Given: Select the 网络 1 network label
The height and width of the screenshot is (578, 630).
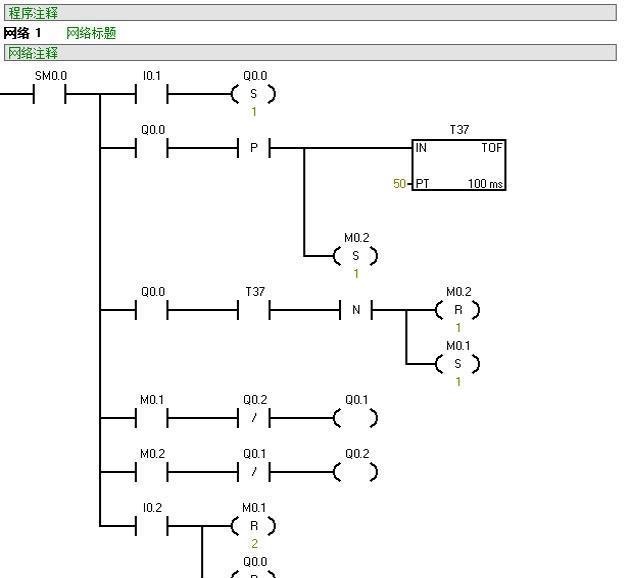Looking at the screenshot, I should pos(22,33).
